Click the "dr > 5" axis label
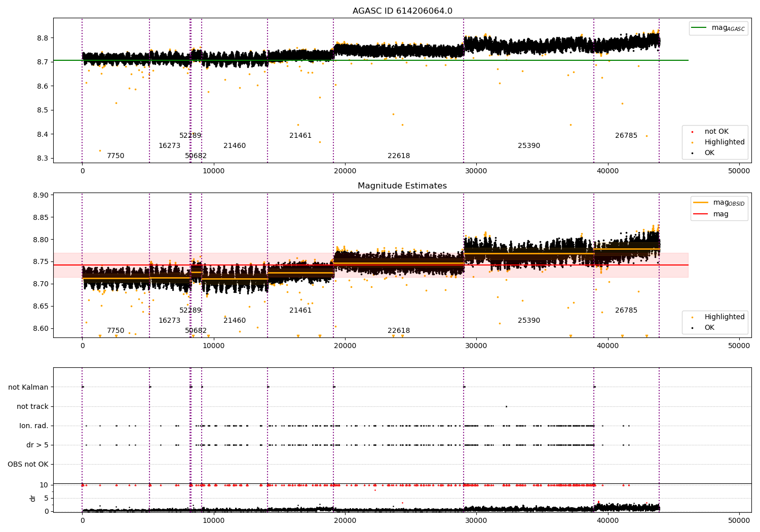This screenshot has height=532, width=760. coord(37,445)
